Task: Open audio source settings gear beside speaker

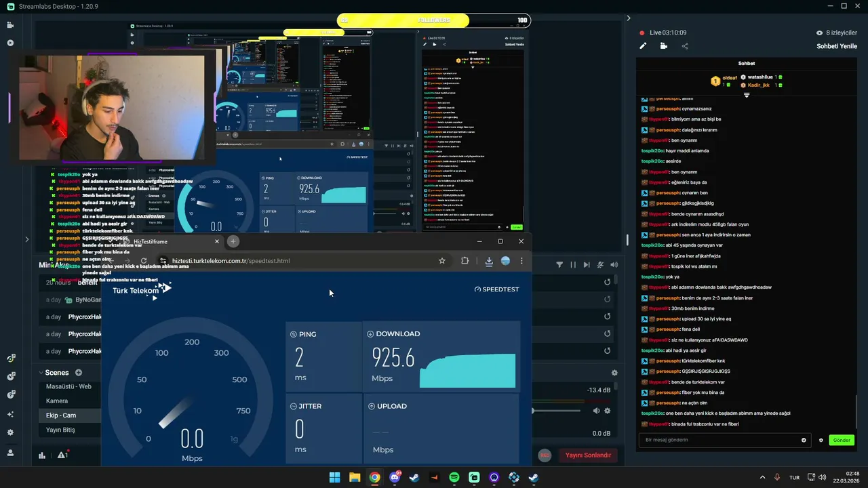Action: click(x=608, y=411)
